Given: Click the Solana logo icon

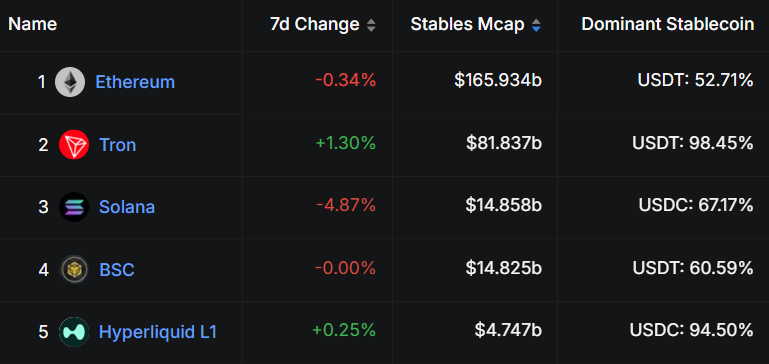Looking at the screenshot, I should (x=74, y=207).
